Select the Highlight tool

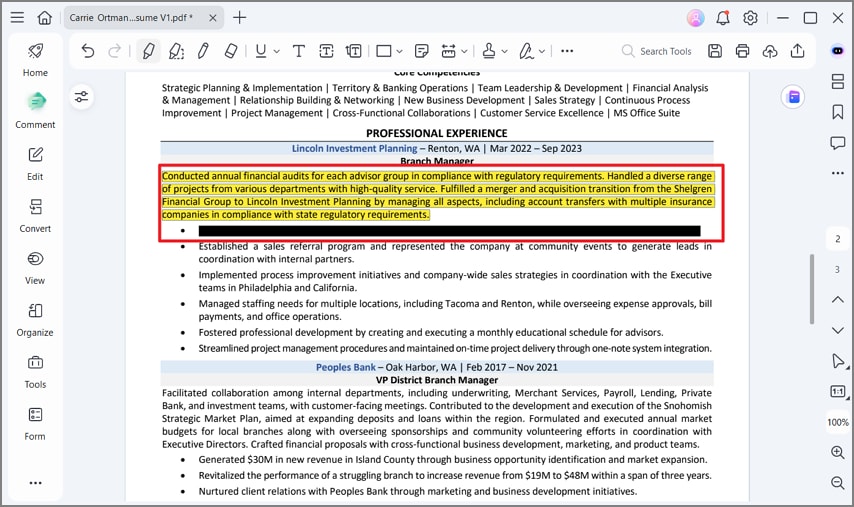click(x=148, y=51)
